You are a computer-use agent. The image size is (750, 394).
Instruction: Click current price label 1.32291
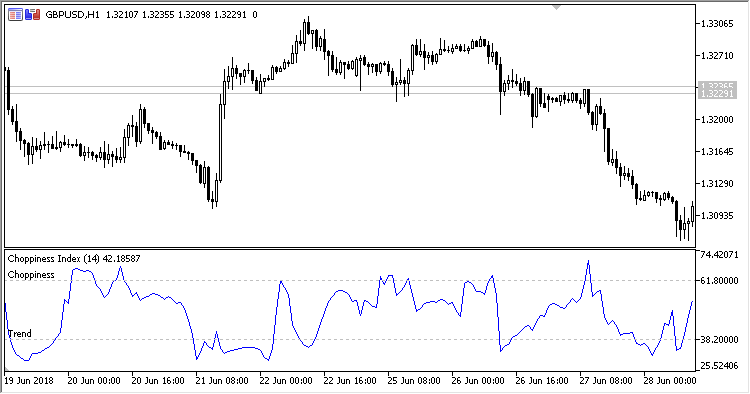(x=717, y=94)
